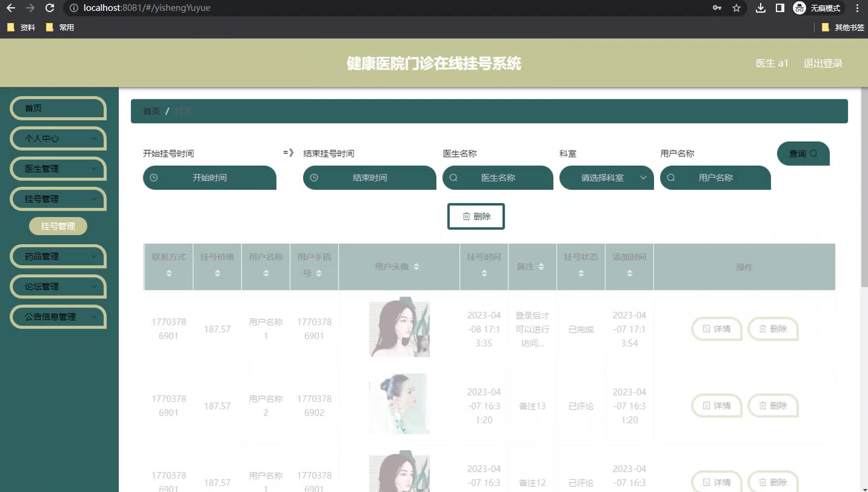Expand the 医生管理 sidebar menu
The height and width of the screenshot is (492, 868).
pos(58,168)
